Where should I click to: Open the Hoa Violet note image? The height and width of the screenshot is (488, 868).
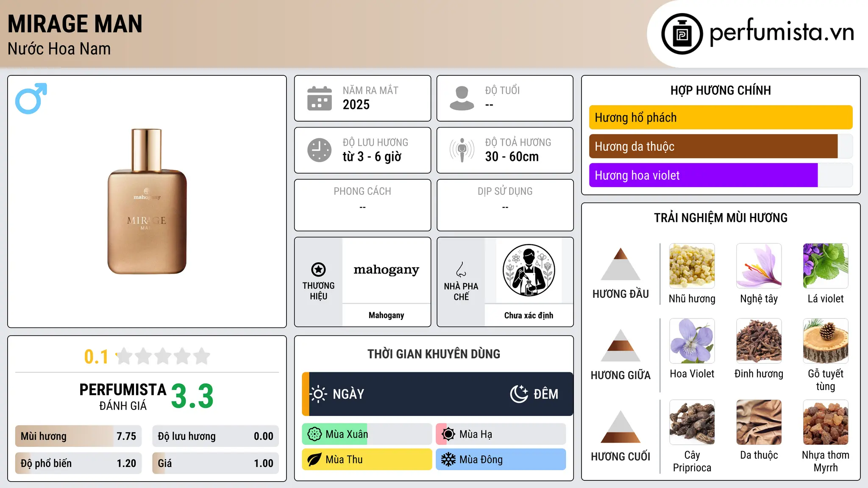pos(692,341)
